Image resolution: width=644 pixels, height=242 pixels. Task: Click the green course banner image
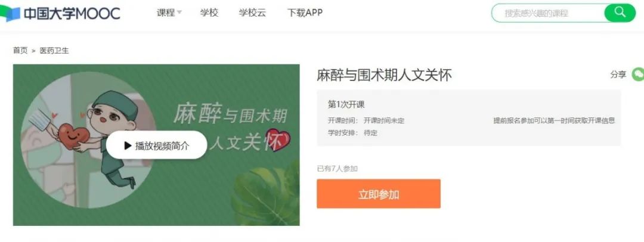coord(156,145)
